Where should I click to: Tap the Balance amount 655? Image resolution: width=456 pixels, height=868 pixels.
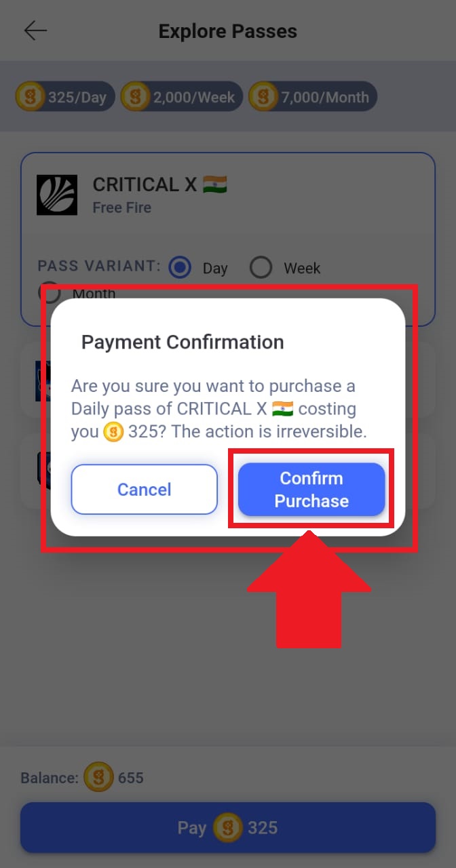(x=131, y=778)
